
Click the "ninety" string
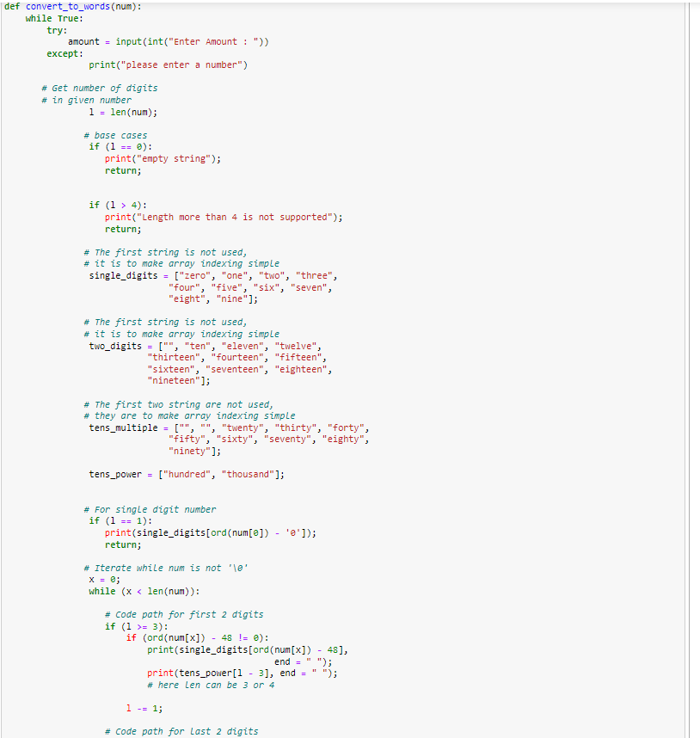pos(189,451)
